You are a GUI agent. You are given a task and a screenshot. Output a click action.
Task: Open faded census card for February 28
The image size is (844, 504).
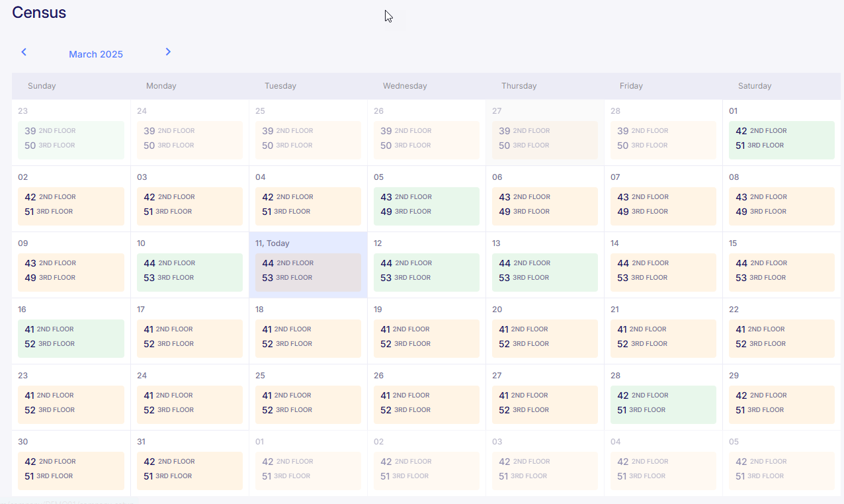point(663,140)
